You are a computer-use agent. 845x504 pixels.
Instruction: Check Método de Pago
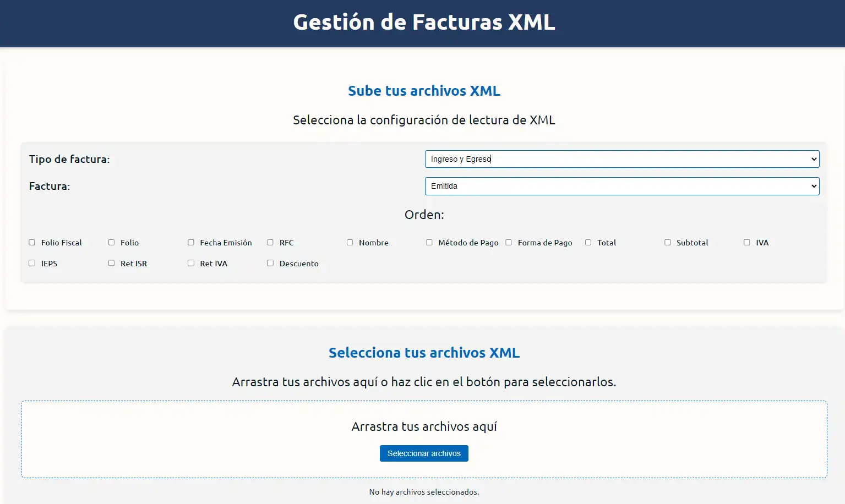pos(429,242)
